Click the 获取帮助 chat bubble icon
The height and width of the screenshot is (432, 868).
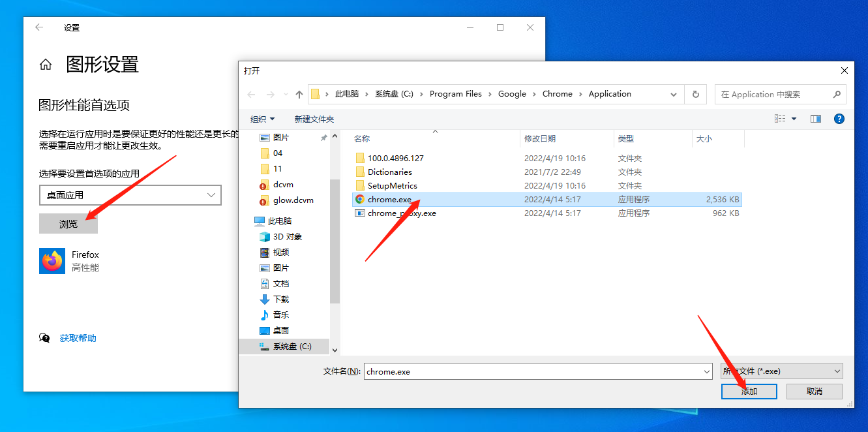[x=45, y=338]
